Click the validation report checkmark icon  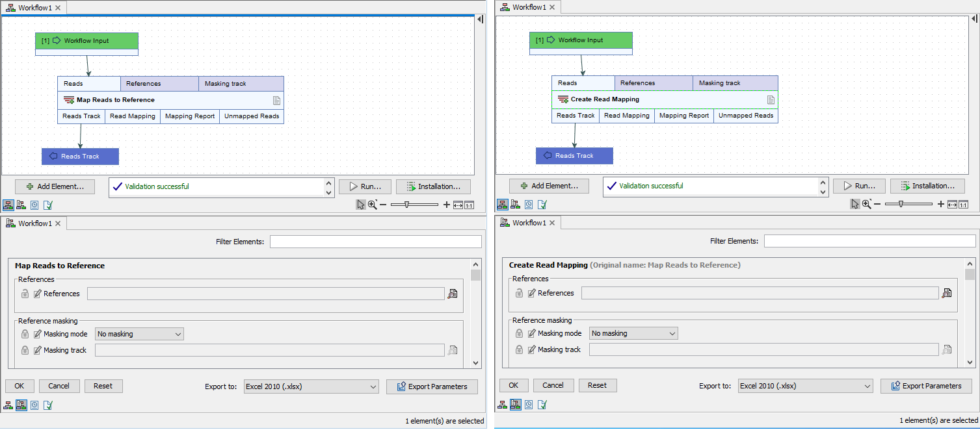click(x=47, y=205)
